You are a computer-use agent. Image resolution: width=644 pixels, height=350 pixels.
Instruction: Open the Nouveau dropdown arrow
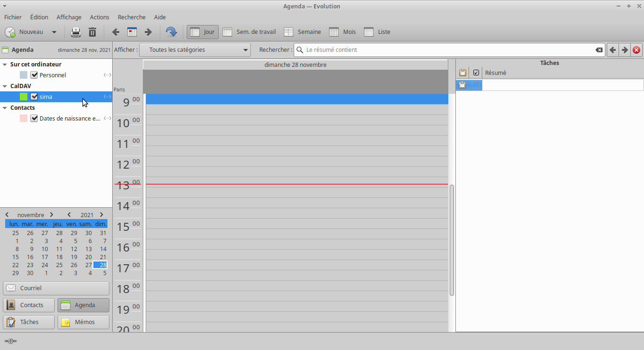point(54,32)
